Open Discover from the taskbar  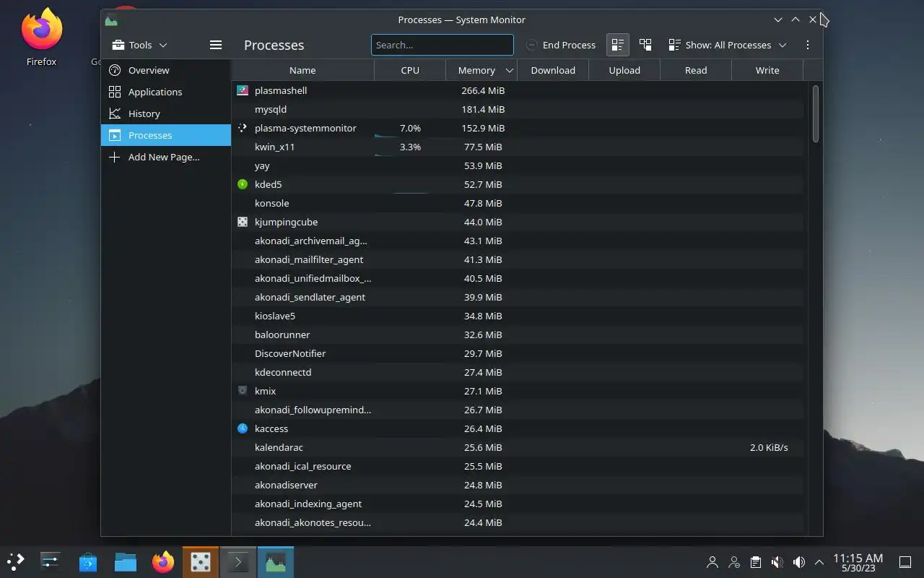pos(88,561)
